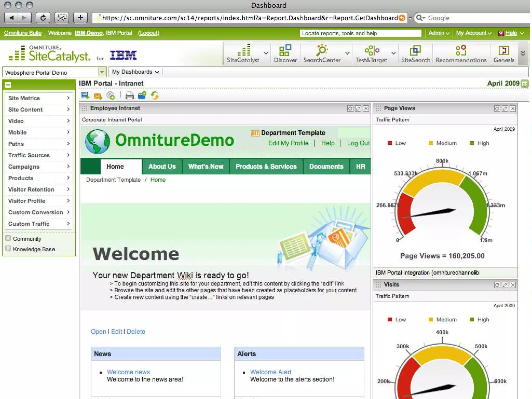Click the Edit My Profile link
This screenshot has width=532, height=399.
288,143
